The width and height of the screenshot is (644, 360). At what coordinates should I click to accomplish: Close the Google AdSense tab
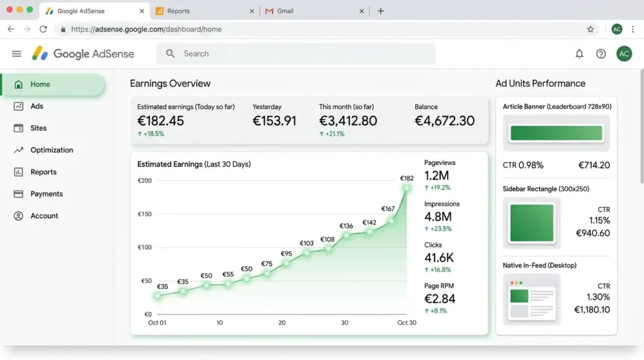coord(142,11)
